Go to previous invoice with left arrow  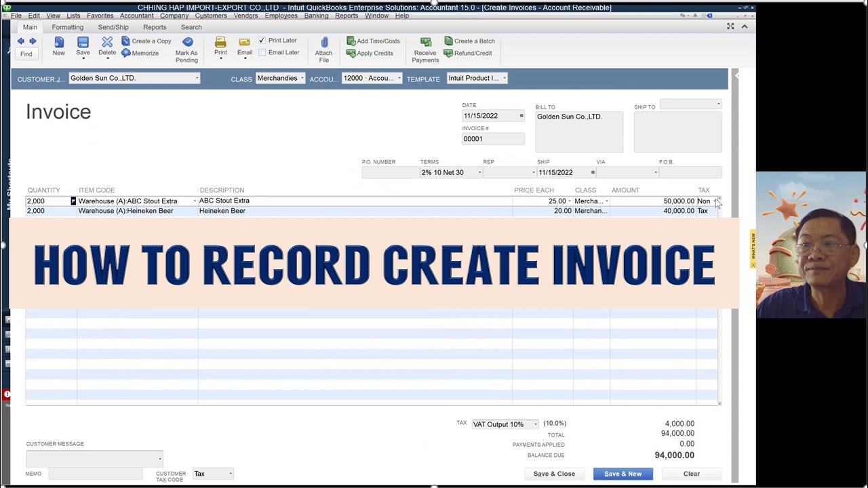click(x=20, y=41)
